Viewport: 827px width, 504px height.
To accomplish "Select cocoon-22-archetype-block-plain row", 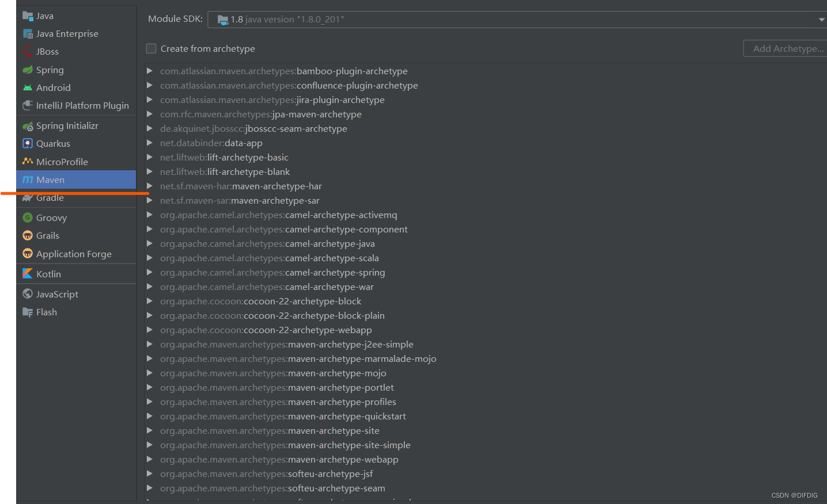I will (x=485, y=315).
